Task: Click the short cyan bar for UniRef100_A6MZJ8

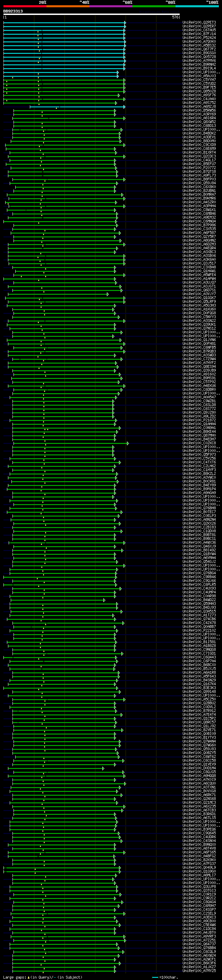Action: point(77,107)
